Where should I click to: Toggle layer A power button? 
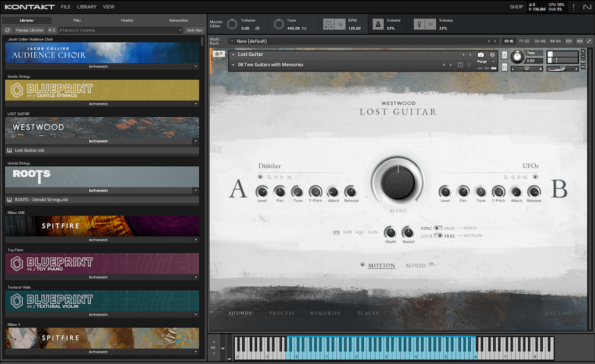[x=260, y=177]
